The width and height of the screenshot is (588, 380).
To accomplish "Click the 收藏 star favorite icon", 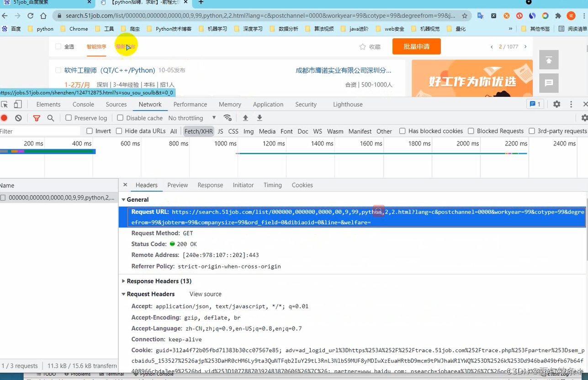I will point(362,47).
